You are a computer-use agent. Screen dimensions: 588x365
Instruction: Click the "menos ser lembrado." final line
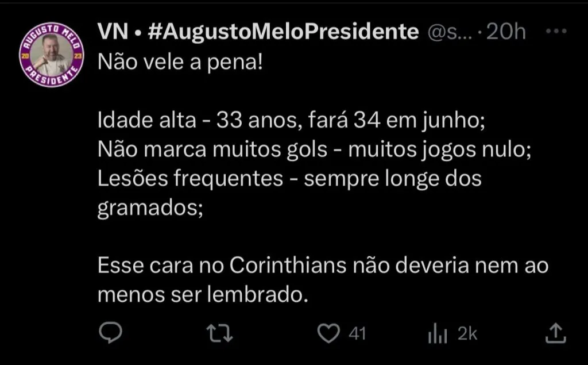200,295
